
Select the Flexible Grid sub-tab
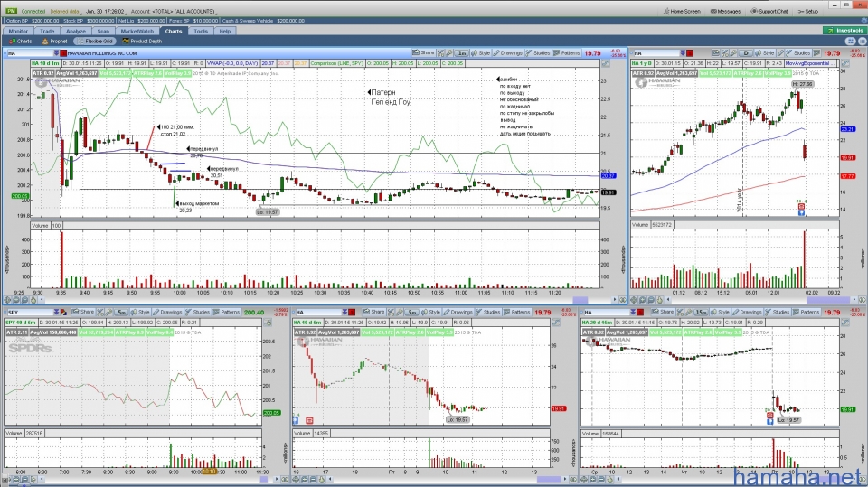click(96, 41)
